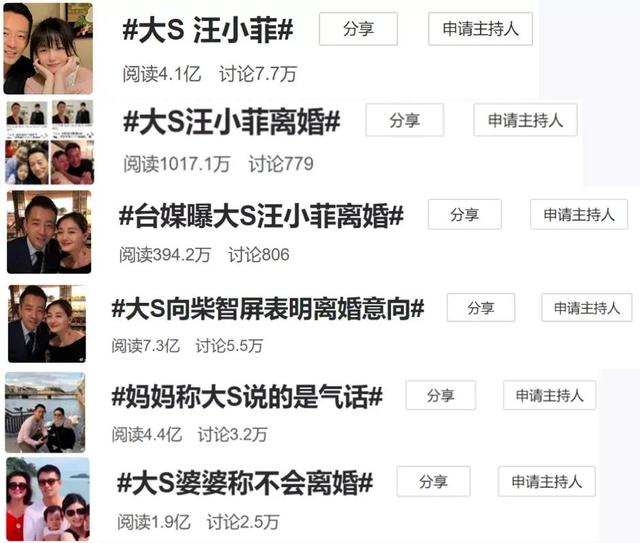
Task: Share #大S向柴智屏表明离婚意向# topic
Action: pos(481,307)
